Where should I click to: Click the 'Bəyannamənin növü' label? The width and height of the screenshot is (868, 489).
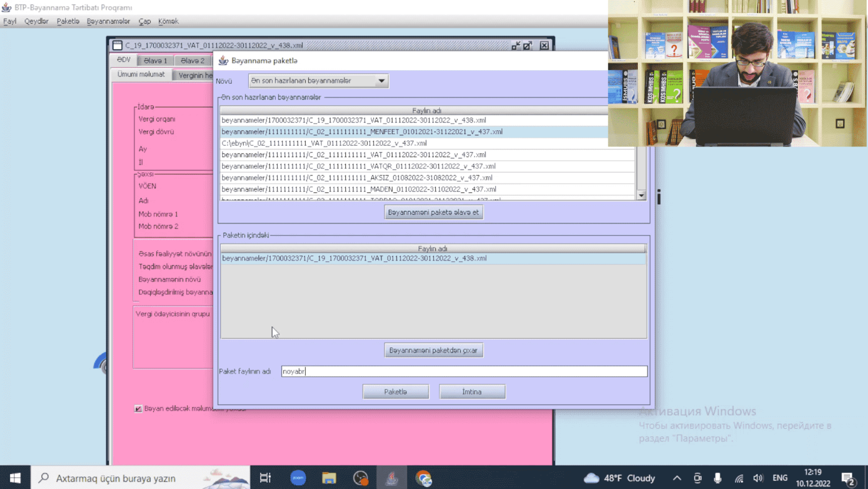coord(169,279)
